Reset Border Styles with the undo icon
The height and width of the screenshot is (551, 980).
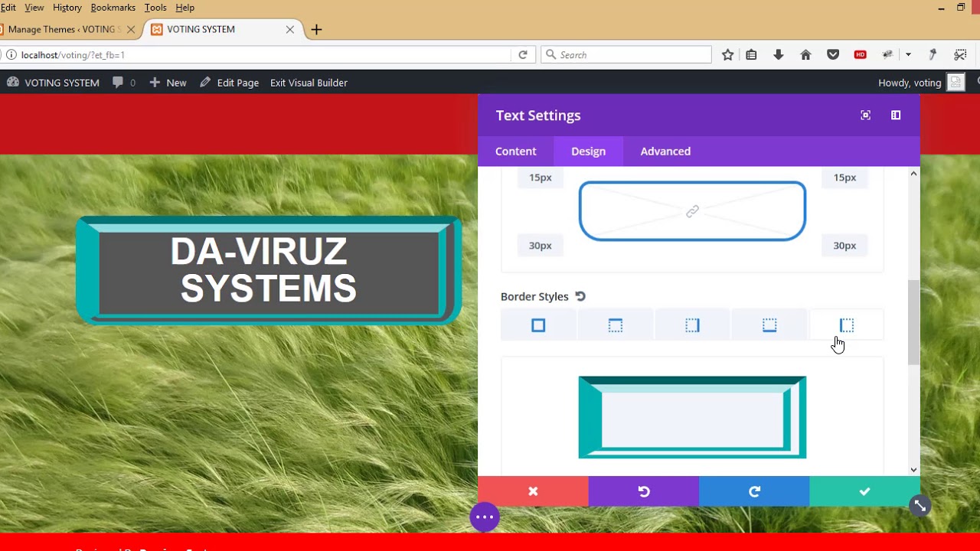point(580,296)
